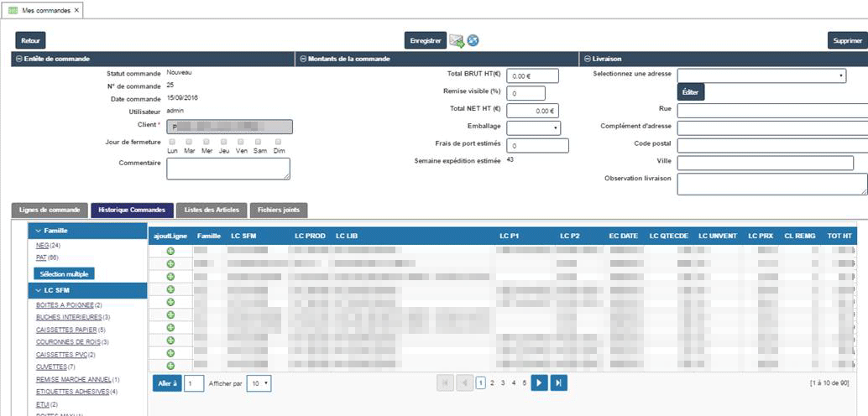
Task: Go to next page arrow in pager
Action: click(x=539, y=382)
